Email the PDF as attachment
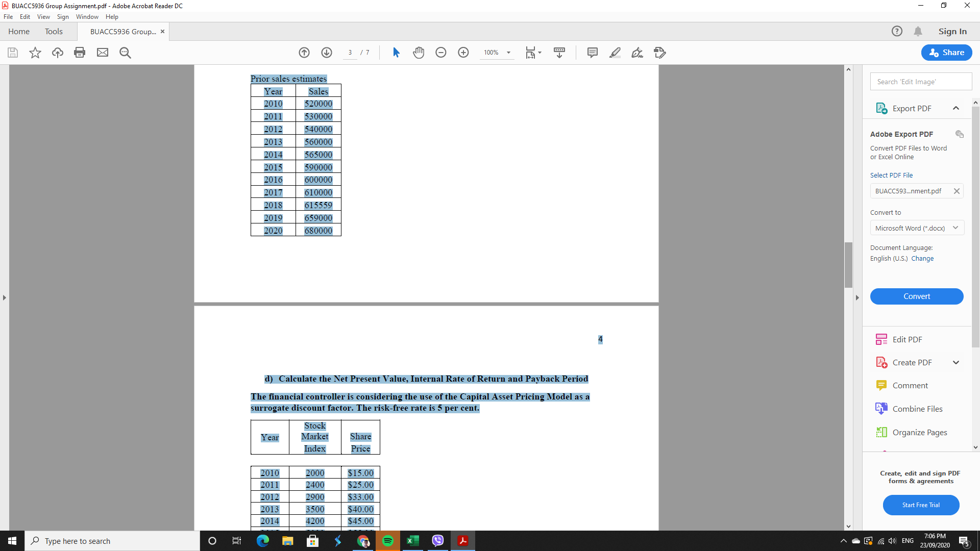 tap(103, 53)
